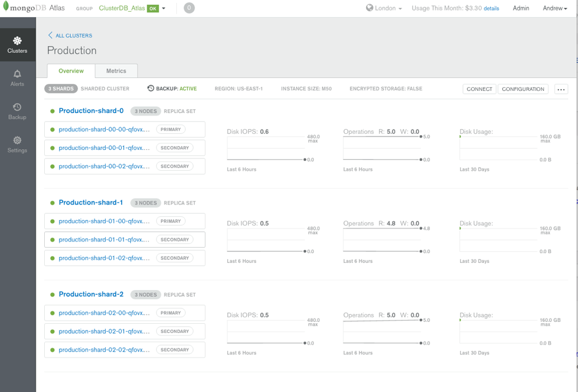Click the Disk IOPS chart of Production-shard-1
The width and height of the screenshot is (578, 392).
tap(266, 240)
